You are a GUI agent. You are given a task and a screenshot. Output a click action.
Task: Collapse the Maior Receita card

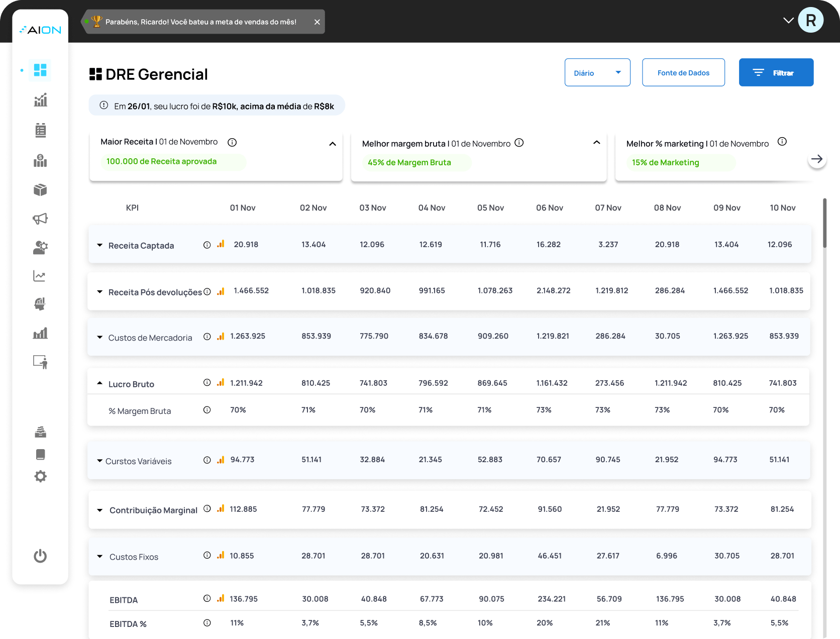pyautogui.click(x=333, y=144)
